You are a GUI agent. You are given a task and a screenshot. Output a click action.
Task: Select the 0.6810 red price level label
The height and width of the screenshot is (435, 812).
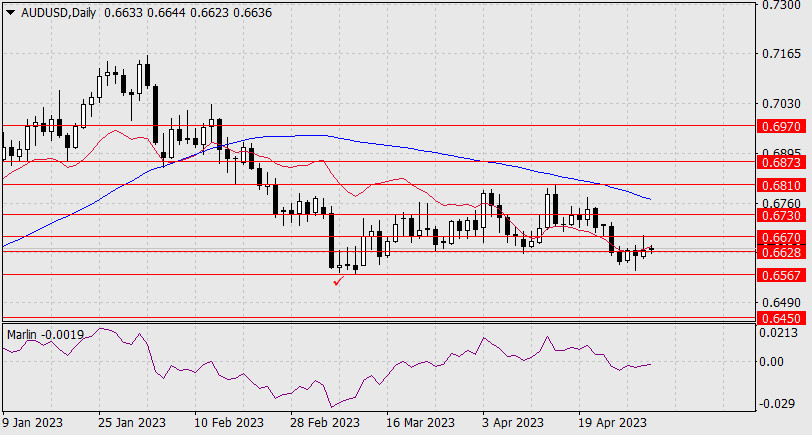[781, 185]
